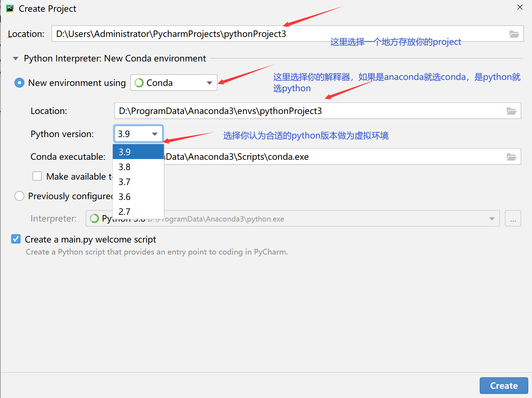Choose Python version 3.6 from list
The height and width of the screenshot is (398, 532).
(138, 197)
